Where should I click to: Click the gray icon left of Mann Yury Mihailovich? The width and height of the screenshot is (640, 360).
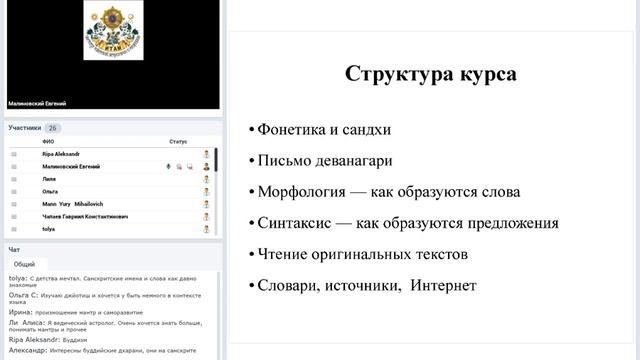[x=14, y=204]
